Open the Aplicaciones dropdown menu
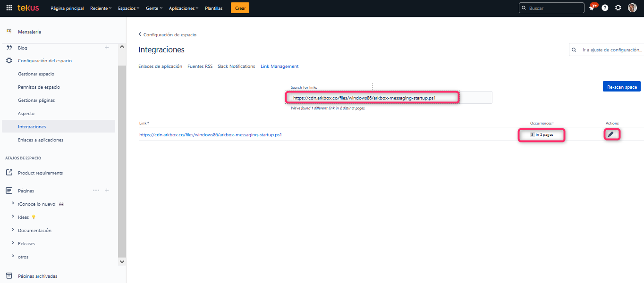The width and height of the screenshot is (644, 283). [183, 8]
